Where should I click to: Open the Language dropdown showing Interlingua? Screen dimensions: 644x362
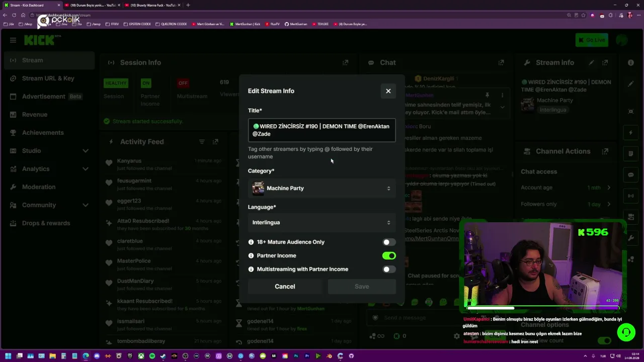tap(321, 222)
